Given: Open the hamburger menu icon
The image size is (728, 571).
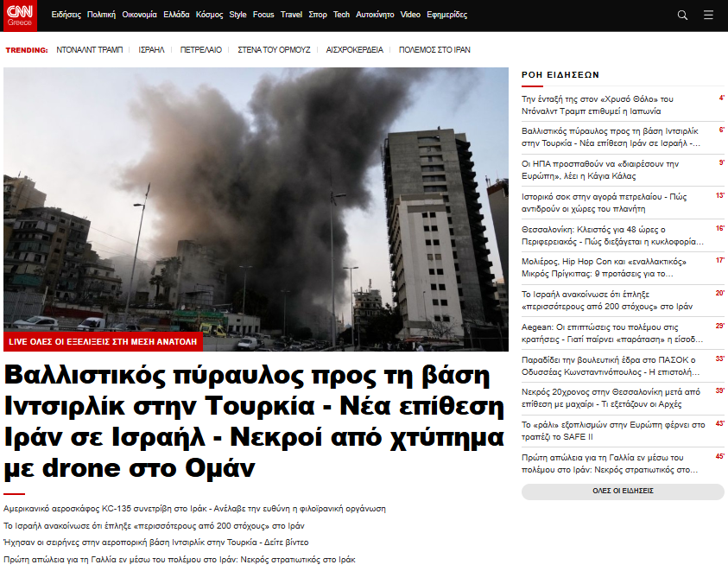Looking at the screenshot, I should point(708,15).
